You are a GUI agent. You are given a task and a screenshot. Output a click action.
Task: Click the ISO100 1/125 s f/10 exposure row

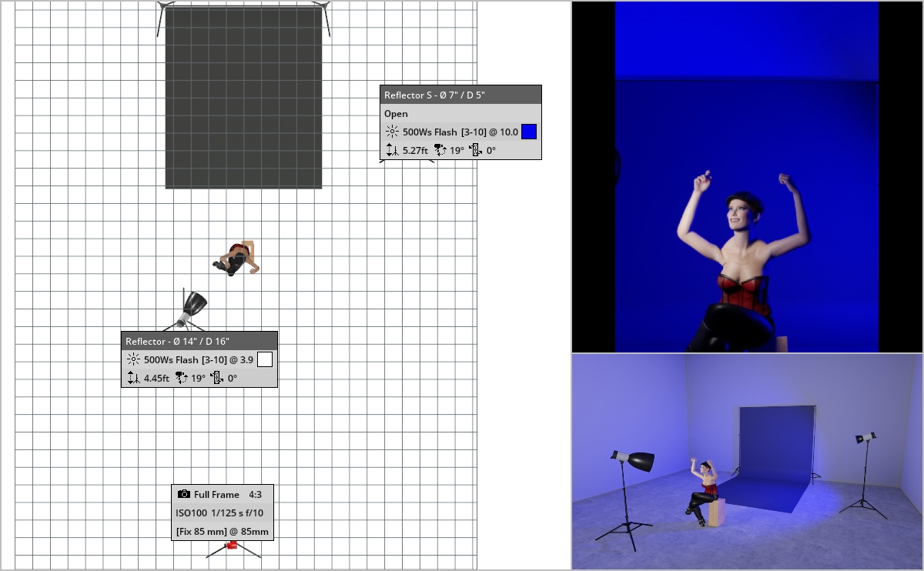tap(222, 513)
